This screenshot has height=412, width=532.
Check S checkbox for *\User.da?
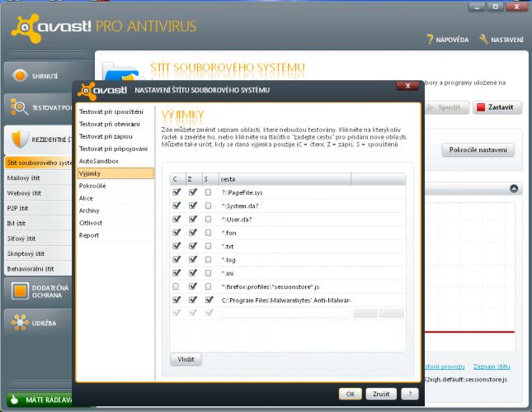(x=208, y=219)
